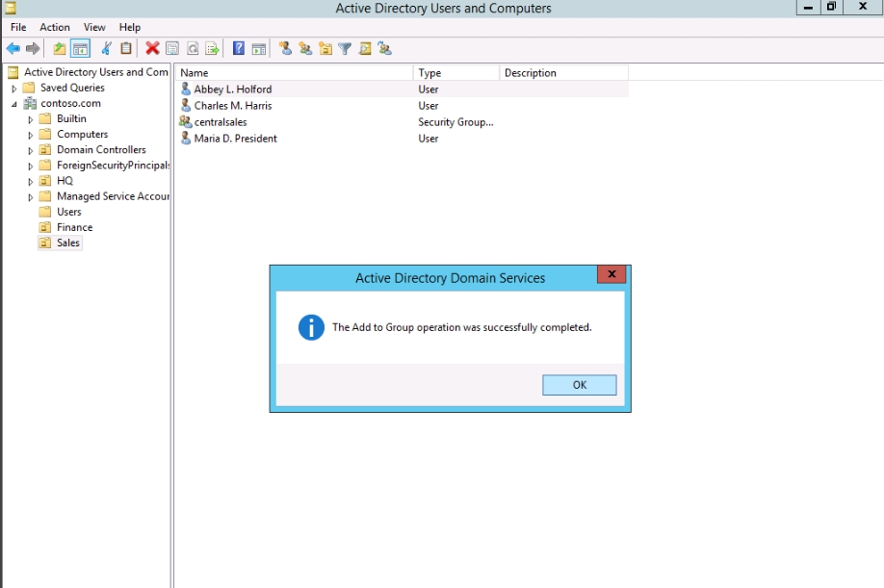Select the Finance organizational unit
This screenshot has width=884, height=588.
[74, 227]
